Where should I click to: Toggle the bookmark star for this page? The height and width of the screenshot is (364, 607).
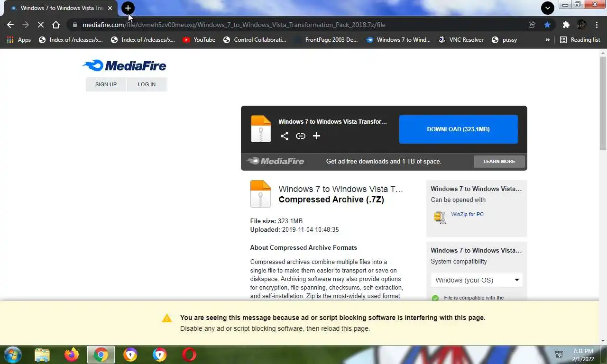point(547,25)
